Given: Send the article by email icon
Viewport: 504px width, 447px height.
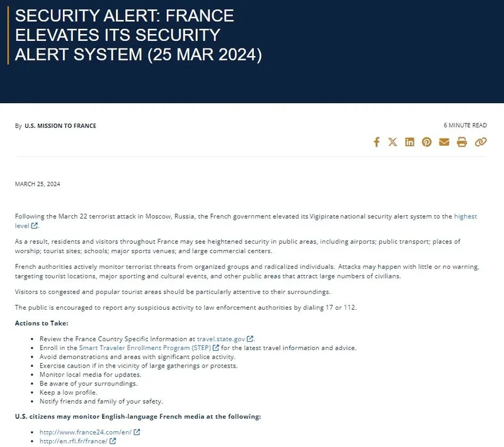Looking at the screenshot, I should [444, 142].
